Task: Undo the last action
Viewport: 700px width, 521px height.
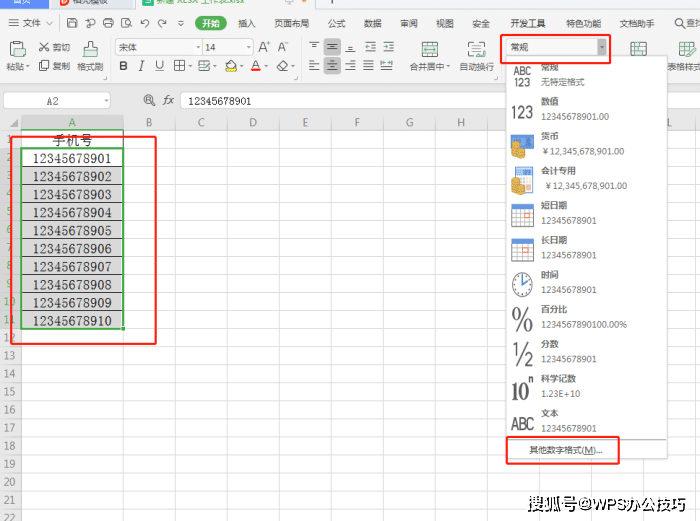Action: [x=145, y=23]
